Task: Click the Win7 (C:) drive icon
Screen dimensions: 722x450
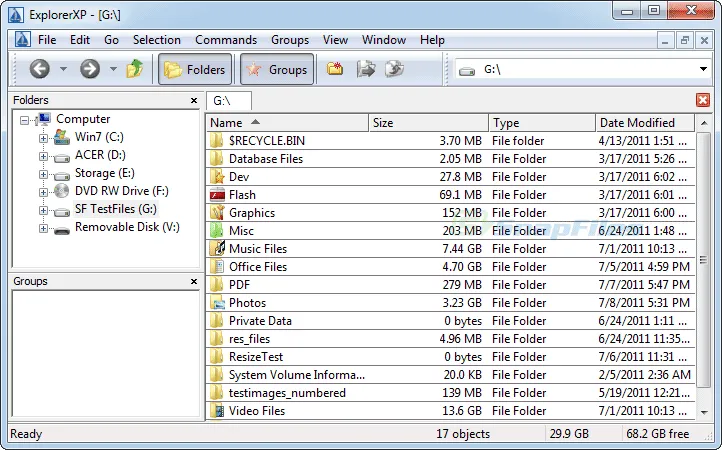Action: 62,137
